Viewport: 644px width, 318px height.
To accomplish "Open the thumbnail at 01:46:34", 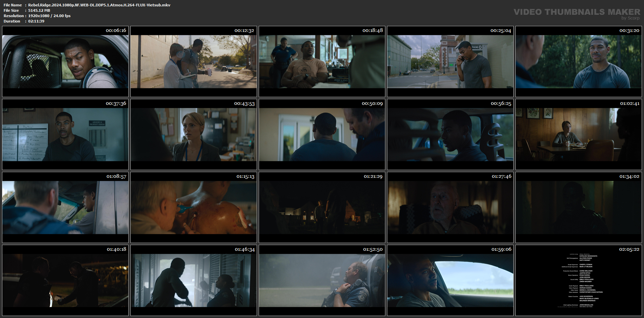I will tap(194, 280).
